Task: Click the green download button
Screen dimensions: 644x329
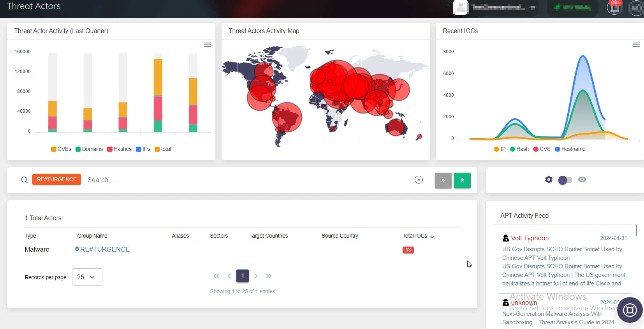Action: [x=462, y=180]
